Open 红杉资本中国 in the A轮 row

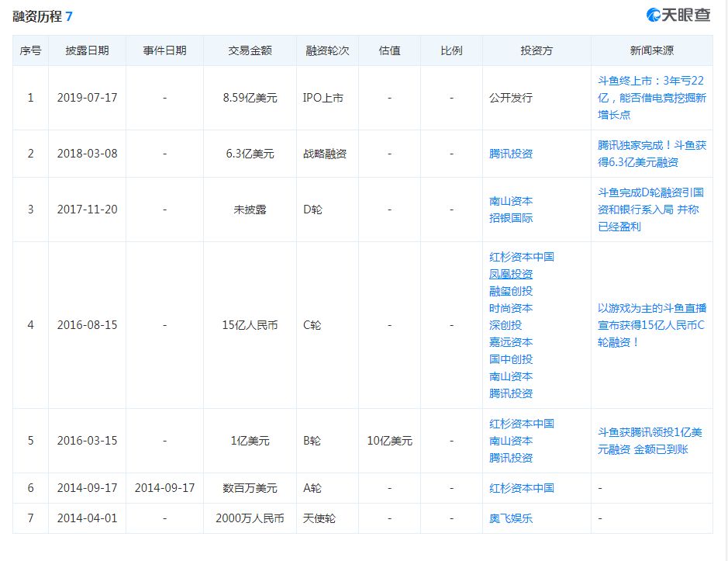click(x=521, y=488)
